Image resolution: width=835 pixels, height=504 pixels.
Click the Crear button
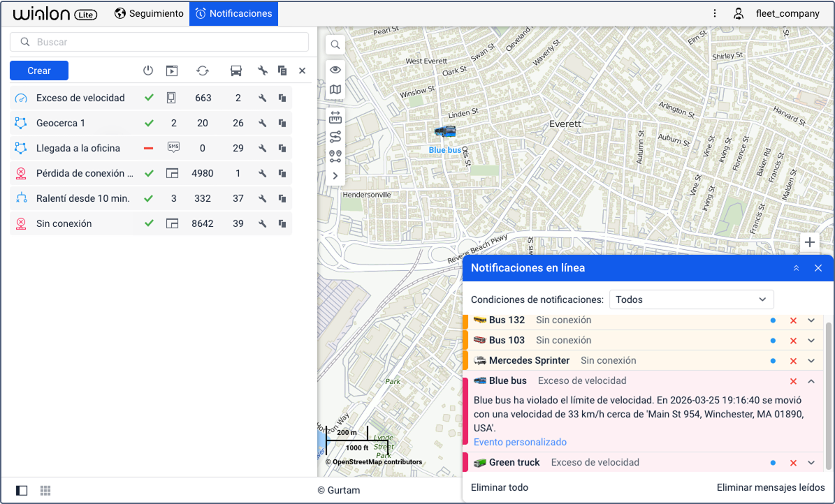39,71
